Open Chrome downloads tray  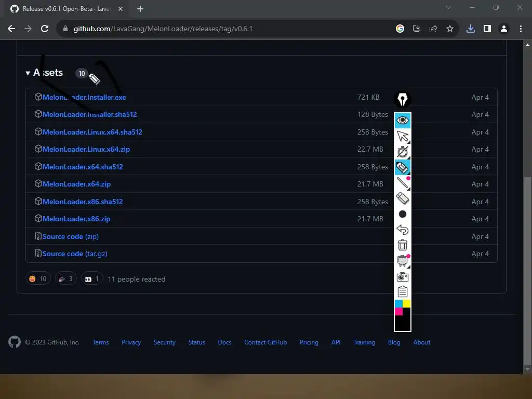point(471,29)
